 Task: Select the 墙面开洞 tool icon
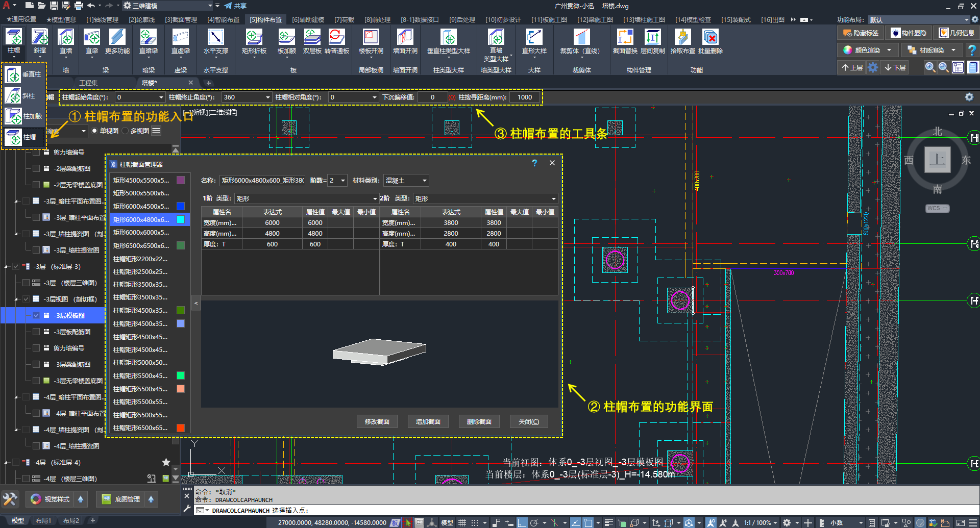pyautogui.click(x=405, y=37)
